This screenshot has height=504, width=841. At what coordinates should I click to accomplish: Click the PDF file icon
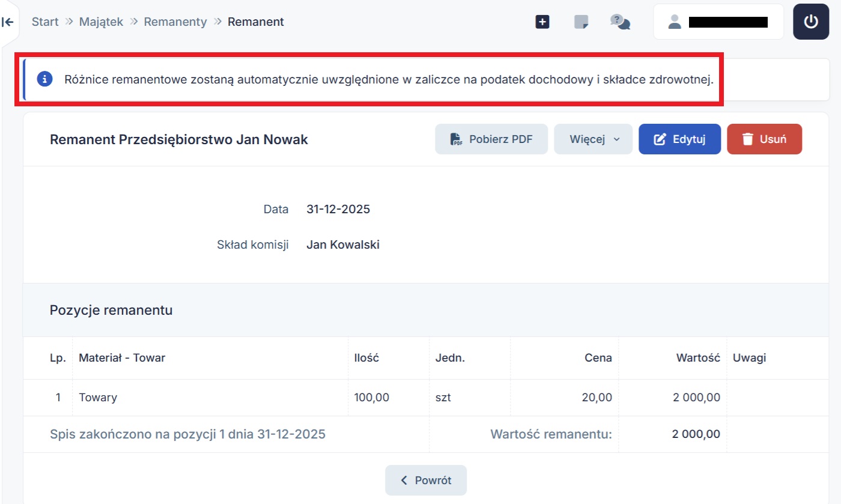(x=457, y=139)
